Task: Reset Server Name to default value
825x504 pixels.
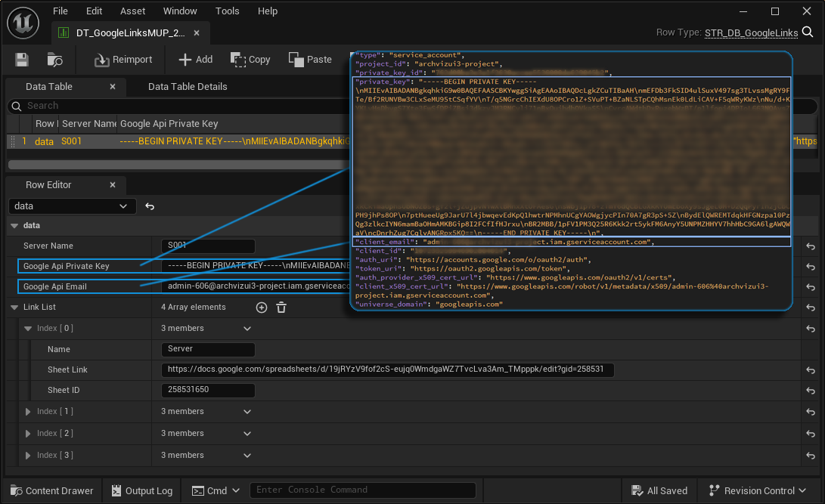Action: 811,246
